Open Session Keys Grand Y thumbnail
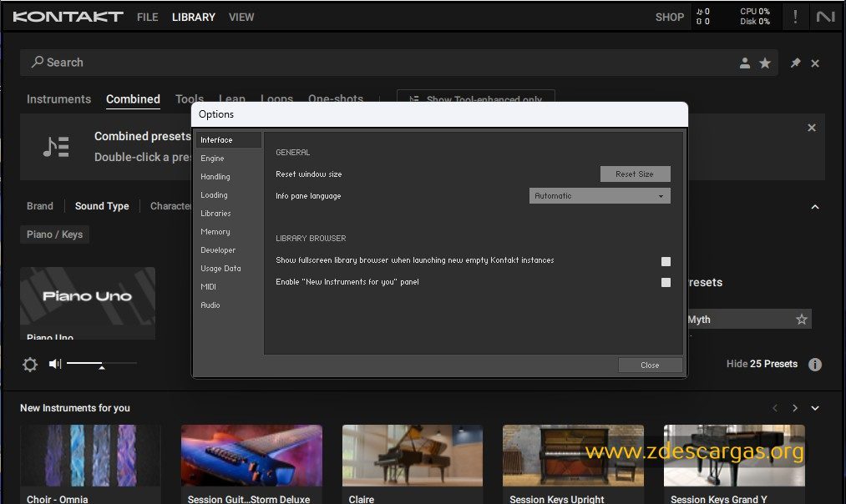This screenshot has width=846, height=504. pyautogui.click(x=734, y=456)
